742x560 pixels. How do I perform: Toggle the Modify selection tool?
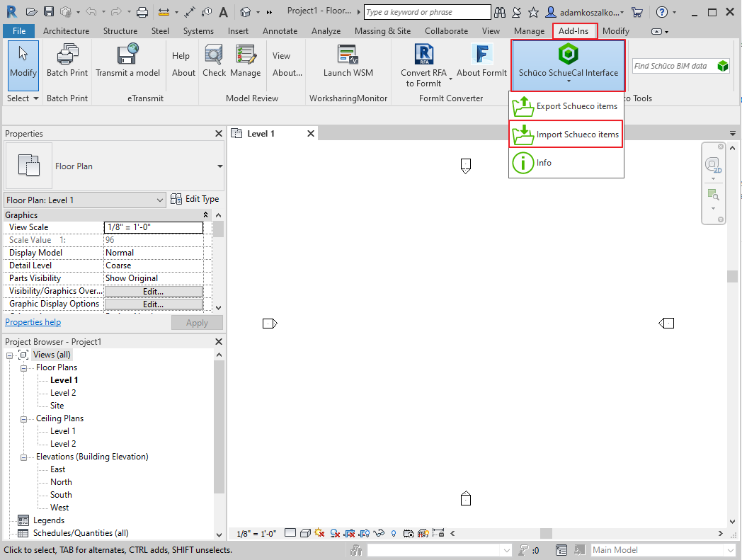[23, 61]
